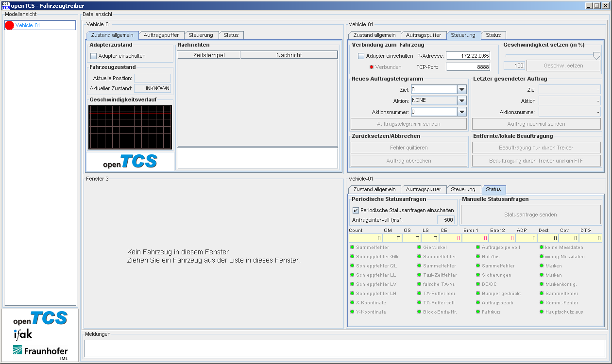The height and width of the screenshot is (364, 612).
Task: Click the red Vehicle-01 status icon
Action: coord(9,25)
